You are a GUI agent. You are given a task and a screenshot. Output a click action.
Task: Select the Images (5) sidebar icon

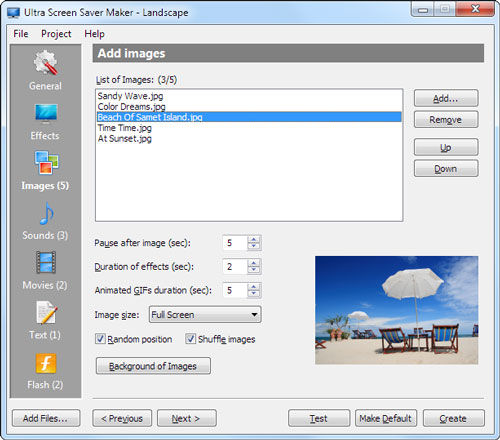[47, 163]
